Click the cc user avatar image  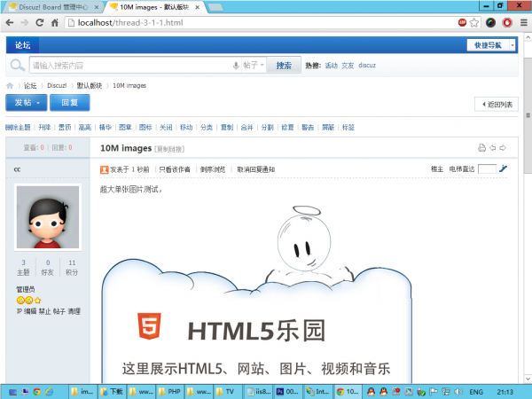48,217
